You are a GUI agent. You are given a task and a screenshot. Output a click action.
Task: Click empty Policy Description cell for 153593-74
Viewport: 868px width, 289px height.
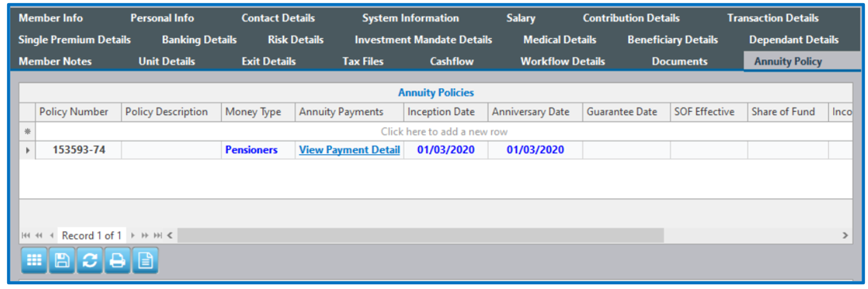(x=172, y=150)
